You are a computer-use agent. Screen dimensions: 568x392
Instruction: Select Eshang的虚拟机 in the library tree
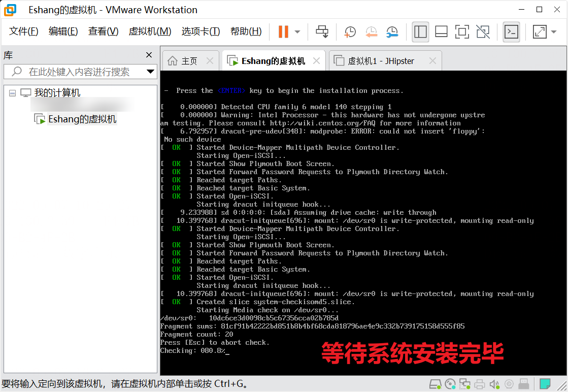pos(82,119)
